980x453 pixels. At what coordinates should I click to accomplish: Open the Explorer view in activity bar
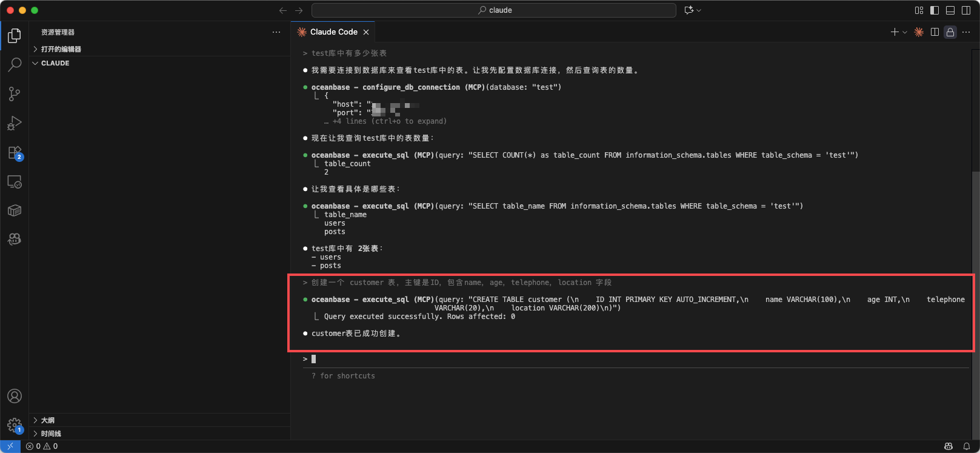click(15, 36)
